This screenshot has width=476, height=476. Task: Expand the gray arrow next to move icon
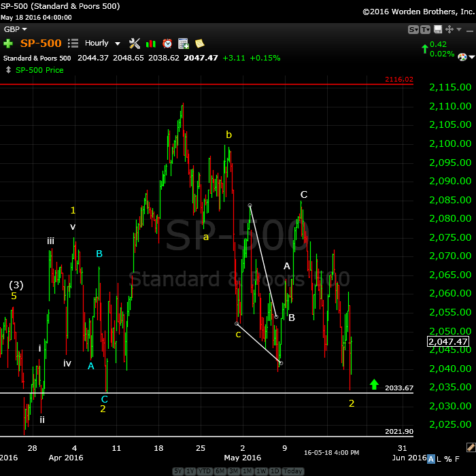click(x=459, y=29)
